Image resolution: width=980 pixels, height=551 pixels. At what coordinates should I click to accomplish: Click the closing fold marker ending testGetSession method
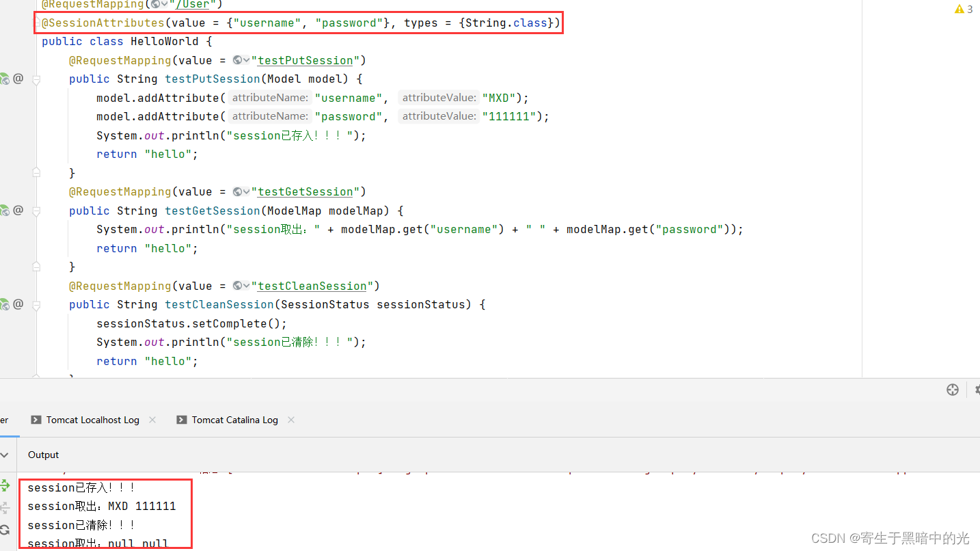point(36,267)
